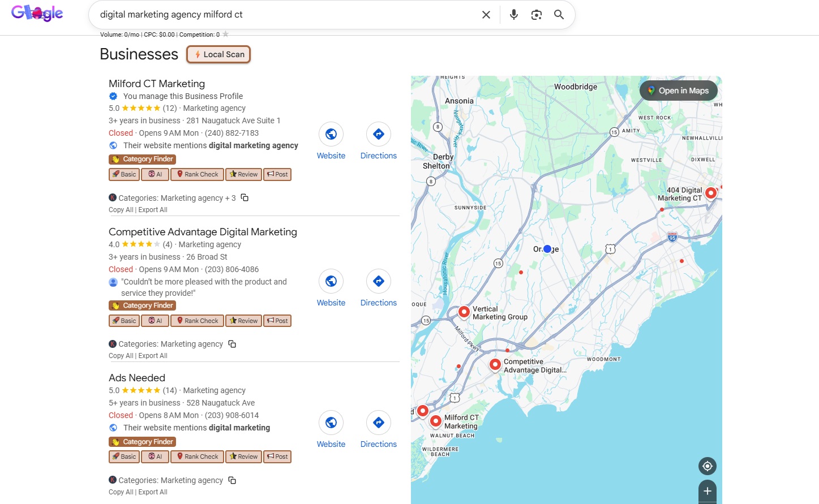This screenshot has height=504, width=819.
Task: Click AI button for Milford CT Marketing
Action: pyautogui.click(x=155, y=174)
